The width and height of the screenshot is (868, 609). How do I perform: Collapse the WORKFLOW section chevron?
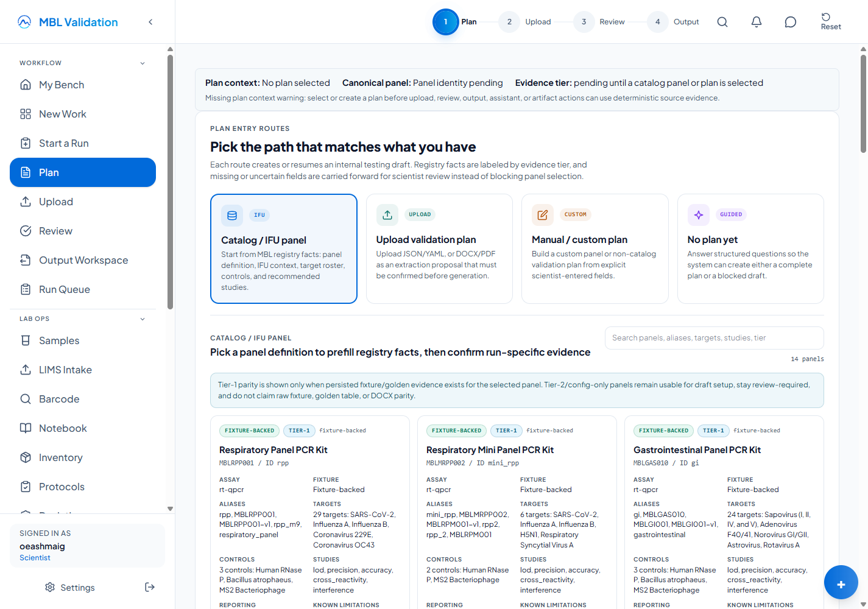coord(143,63)
